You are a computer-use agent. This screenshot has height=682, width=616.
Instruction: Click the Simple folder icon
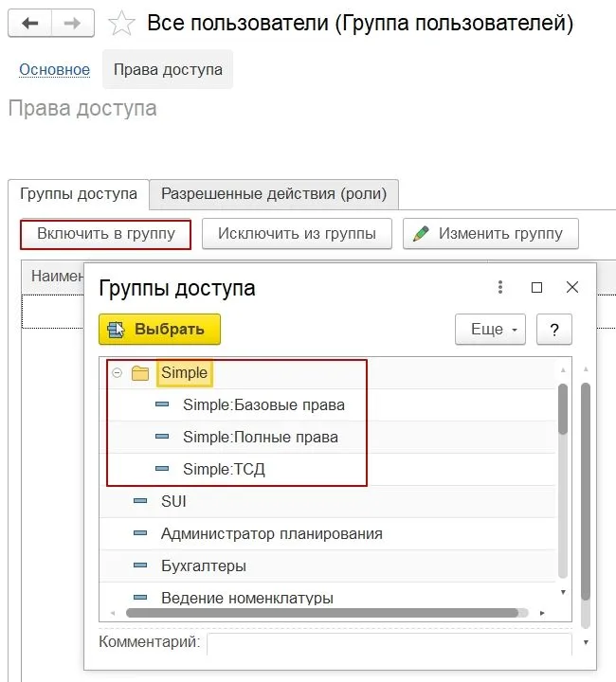tap(140, 373)
